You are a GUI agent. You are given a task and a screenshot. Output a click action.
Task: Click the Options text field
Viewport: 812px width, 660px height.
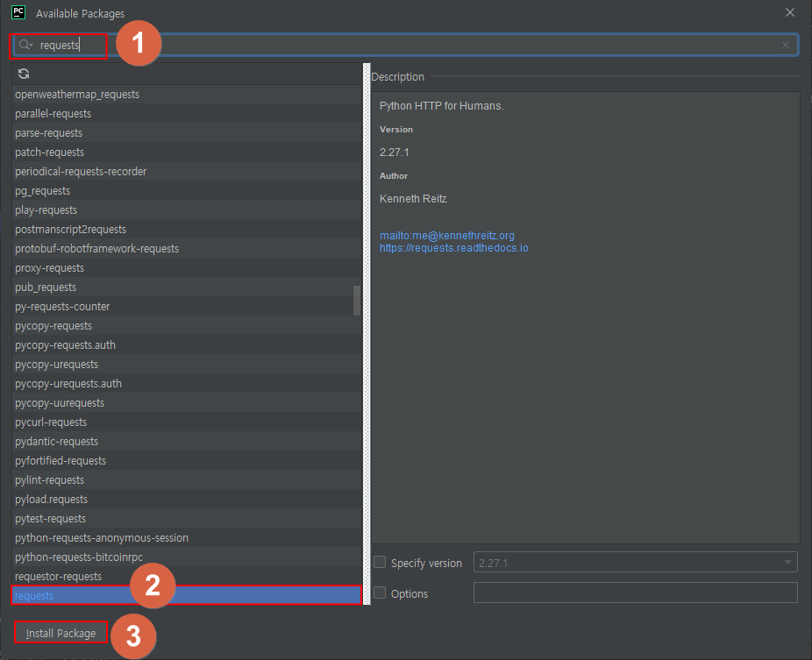pyautogui.click(x=636, y=593)
